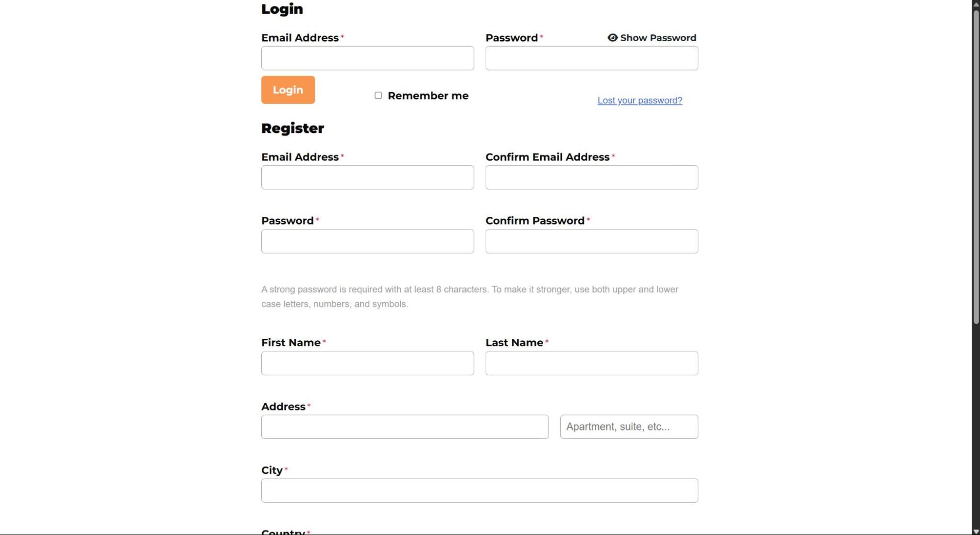Click the eye icon beside Show Password

tap(612, 38)
